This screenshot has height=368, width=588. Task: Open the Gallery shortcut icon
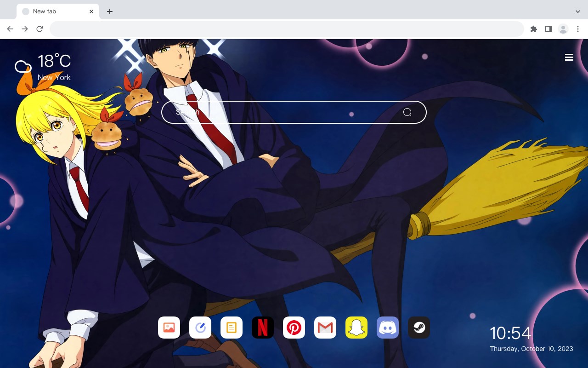pos(169,328)
